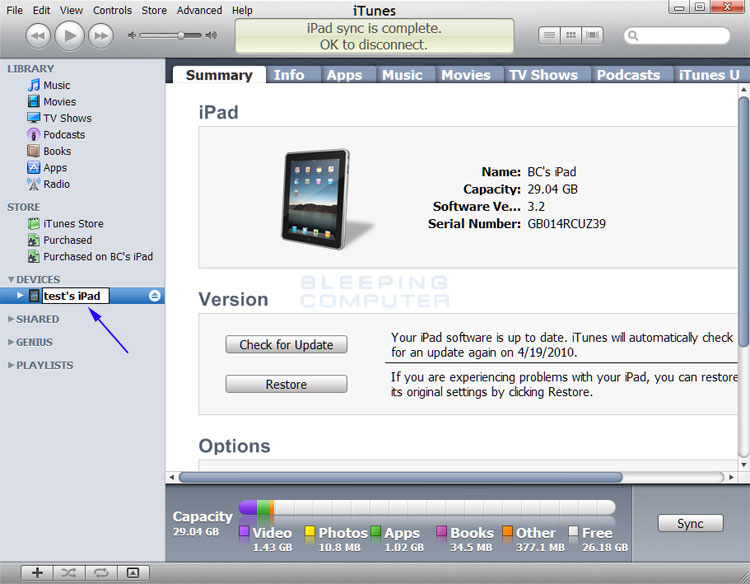
Task: Click the TV Shows monitor icon
Action: point(33,118)
